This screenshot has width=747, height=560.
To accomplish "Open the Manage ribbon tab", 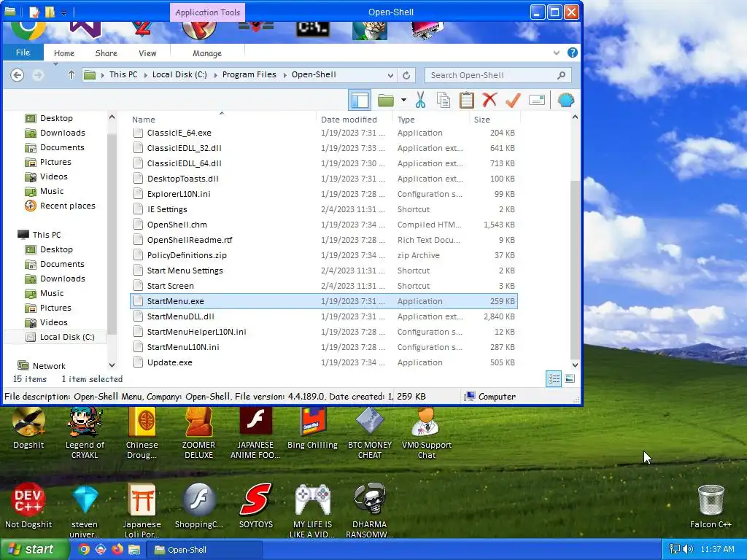I will (206, 53).
